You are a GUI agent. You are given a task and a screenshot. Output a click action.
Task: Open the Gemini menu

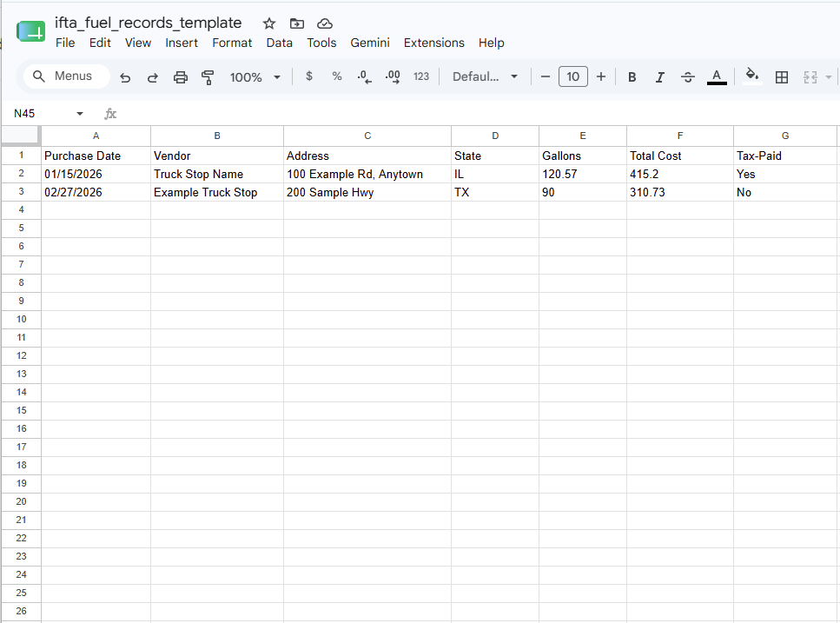370,43
